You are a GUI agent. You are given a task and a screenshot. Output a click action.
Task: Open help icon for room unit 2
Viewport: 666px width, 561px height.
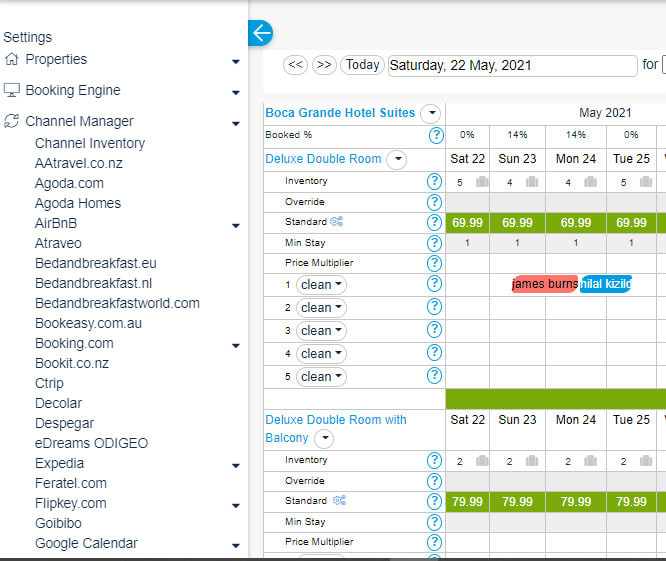(x=434, y=307)
